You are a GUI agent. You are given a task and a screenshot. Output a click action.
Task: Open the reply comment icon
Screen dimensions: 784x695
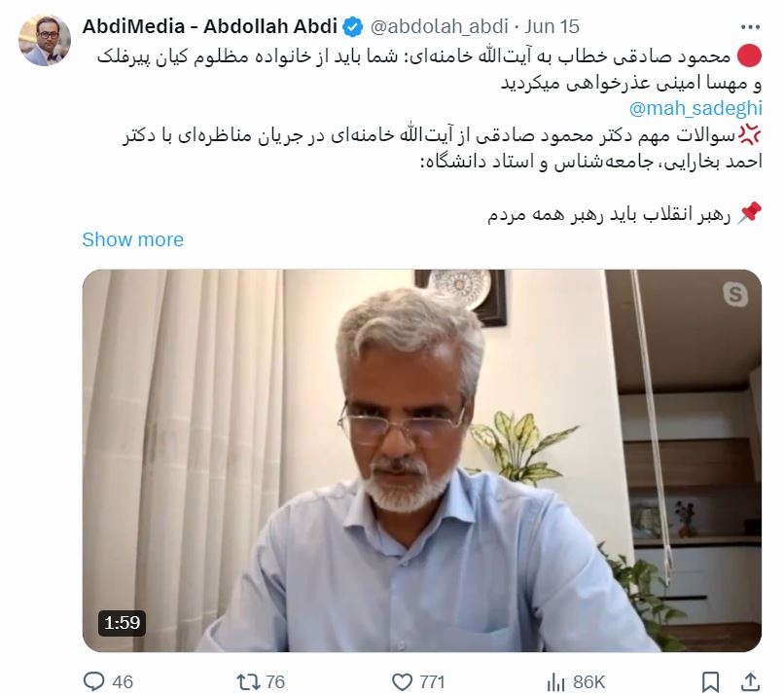point(93,681)
